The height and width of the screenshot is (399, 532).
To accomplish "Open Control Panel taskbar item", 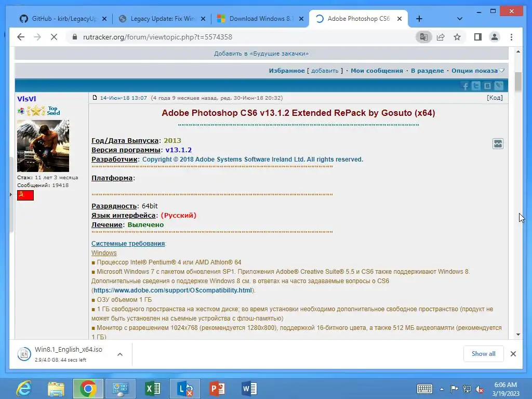I will point(121,389).
